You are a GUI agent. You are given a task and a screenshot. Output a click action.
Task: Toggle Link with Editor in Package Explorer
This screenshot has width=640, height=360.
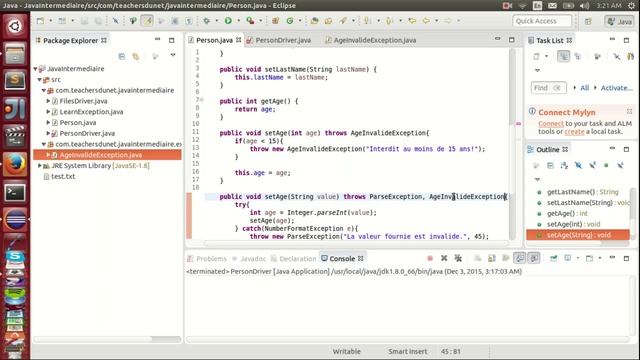tap(136, 56)
